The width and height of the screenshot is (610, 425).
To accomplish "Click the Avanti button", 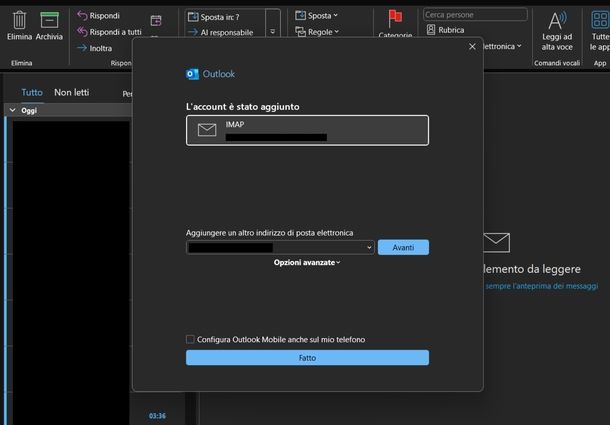I will [x=403, y=248].
